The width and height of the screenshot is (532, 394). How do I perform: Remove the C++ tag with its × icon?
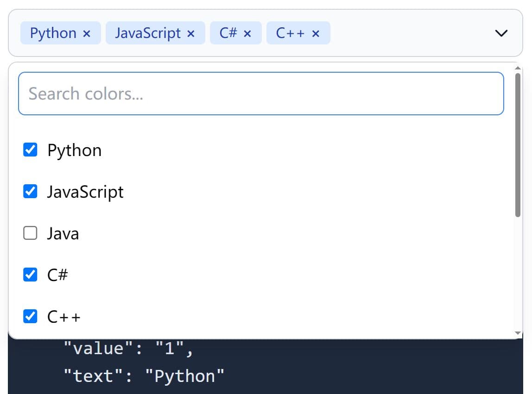(316, 33)
